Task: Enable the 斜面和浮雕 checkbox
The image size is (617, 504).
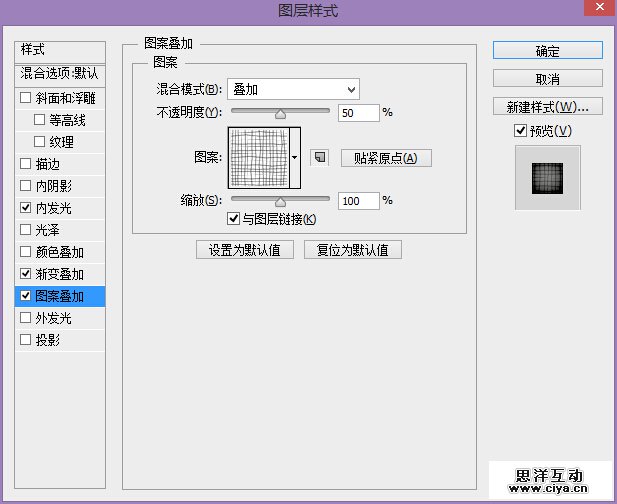Action: 26,97
